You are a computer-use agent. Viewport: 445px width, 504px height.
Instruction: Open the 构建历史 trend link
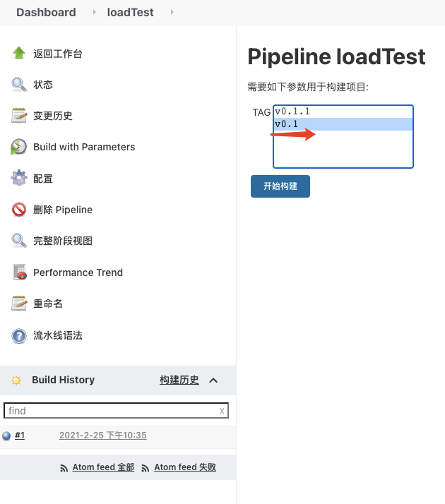179,380
